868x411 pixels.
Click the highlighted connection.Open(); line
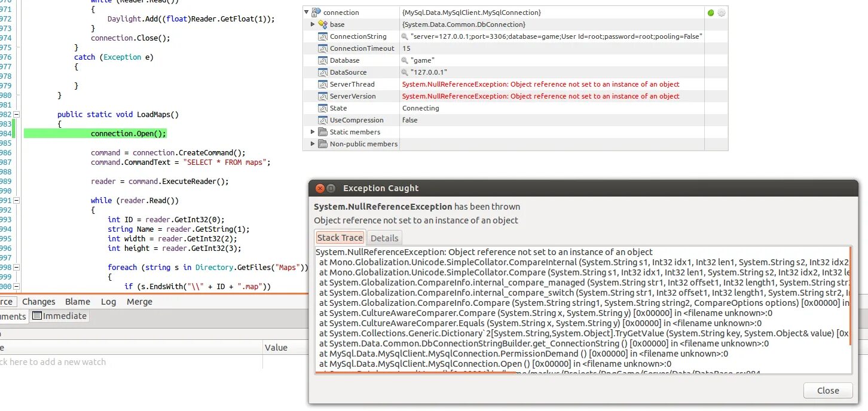pyautogui.click(x=129, y=133)
